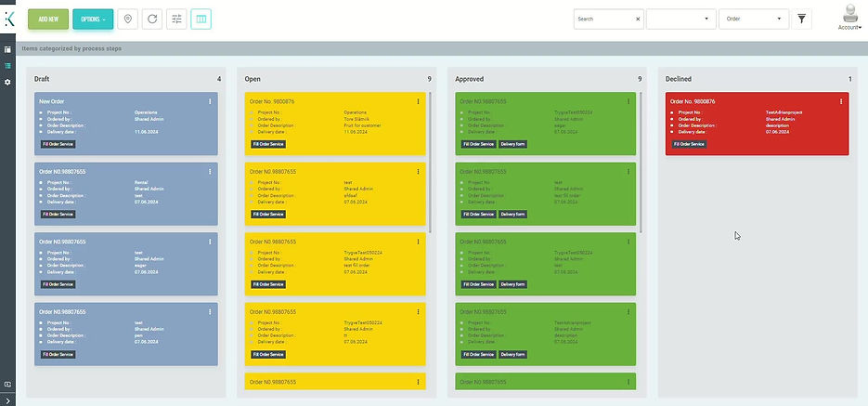Refresh the order board
Image resolution: width=868 pixels, height=406 pixels.
coord(152,19)
